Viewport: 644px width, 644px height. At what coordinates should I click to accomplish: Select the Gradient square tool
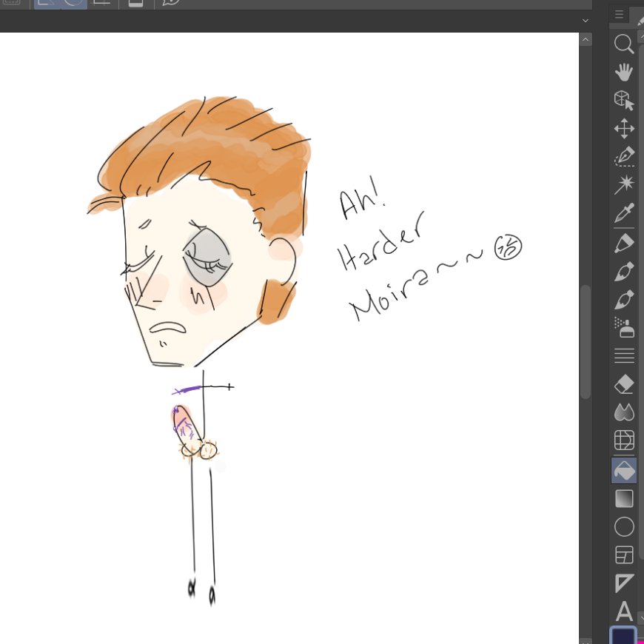624,499
